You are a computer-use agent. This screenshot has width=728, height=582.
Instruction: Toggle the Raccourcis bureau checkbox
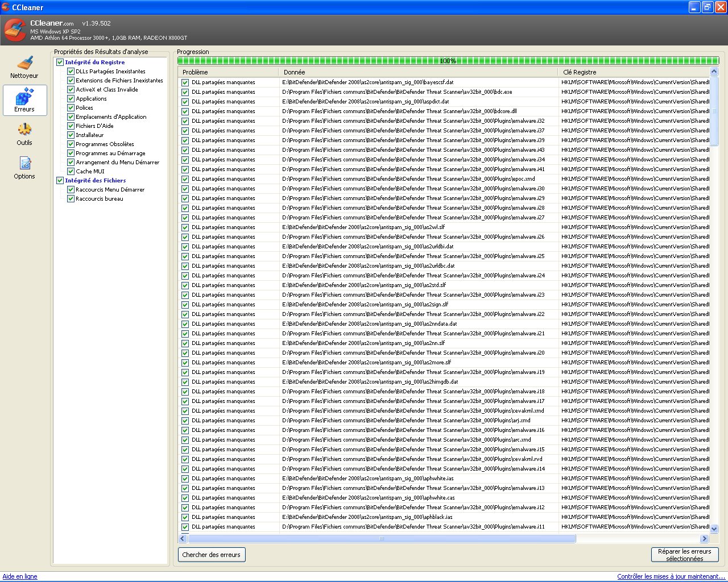[71, 199]
